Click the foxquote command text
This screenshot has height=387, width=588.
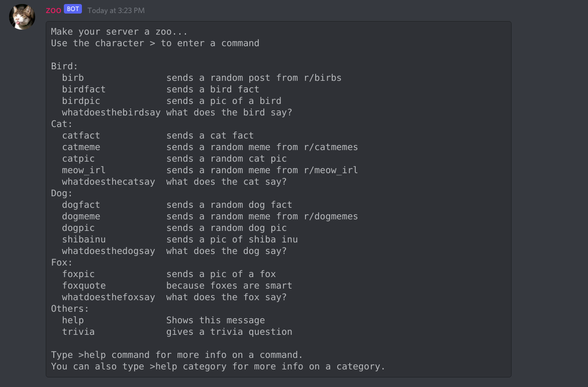click(84, 286)
